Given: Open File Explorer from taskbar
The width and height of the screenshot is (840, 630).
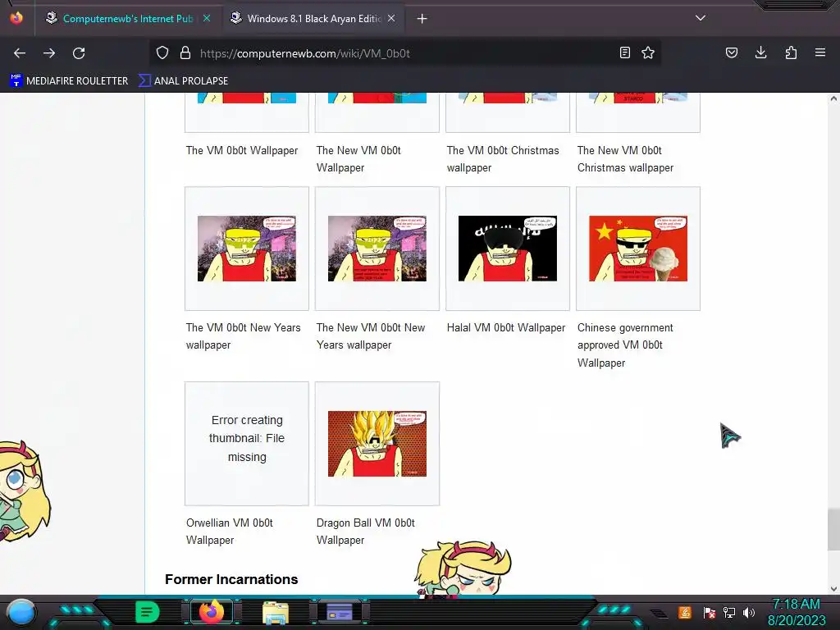Looking at the screenshot, I should [x=276, y=613].
